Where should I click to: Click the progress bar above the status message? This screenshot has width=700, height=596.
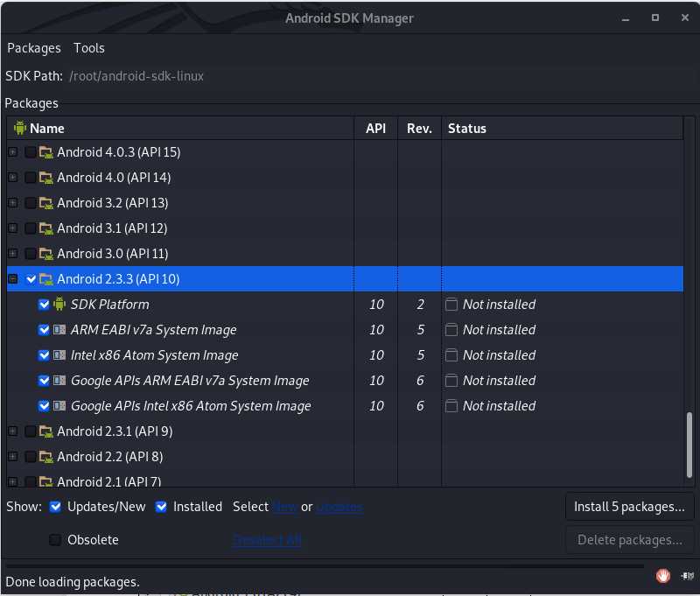325,566
